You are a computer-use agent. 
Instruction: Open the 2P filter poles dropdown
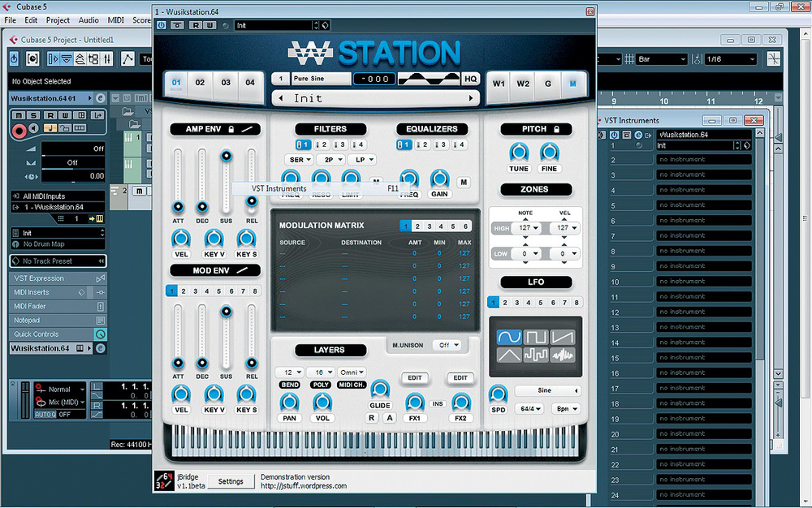click(x=332, y=160)
